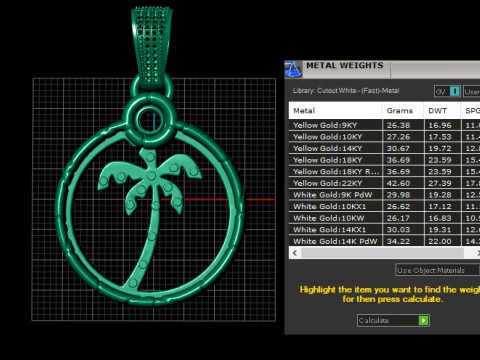Select the Yellow Gold:18KY R... row
480x360 pixels.
[384, 172]
